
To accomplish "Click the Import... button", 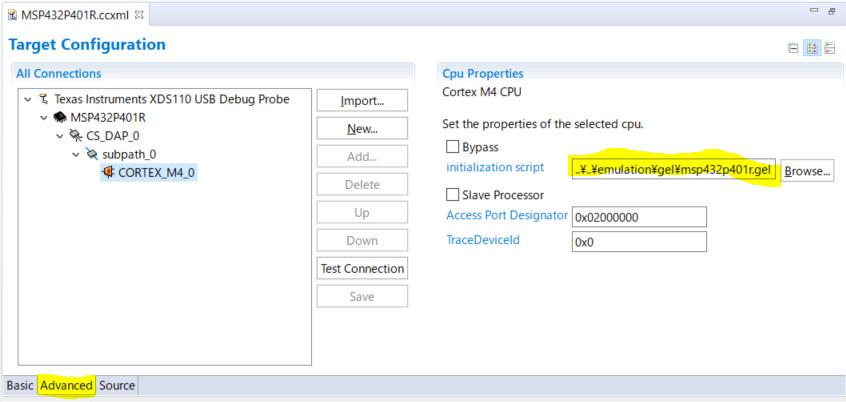I will [x=362, y=101].
